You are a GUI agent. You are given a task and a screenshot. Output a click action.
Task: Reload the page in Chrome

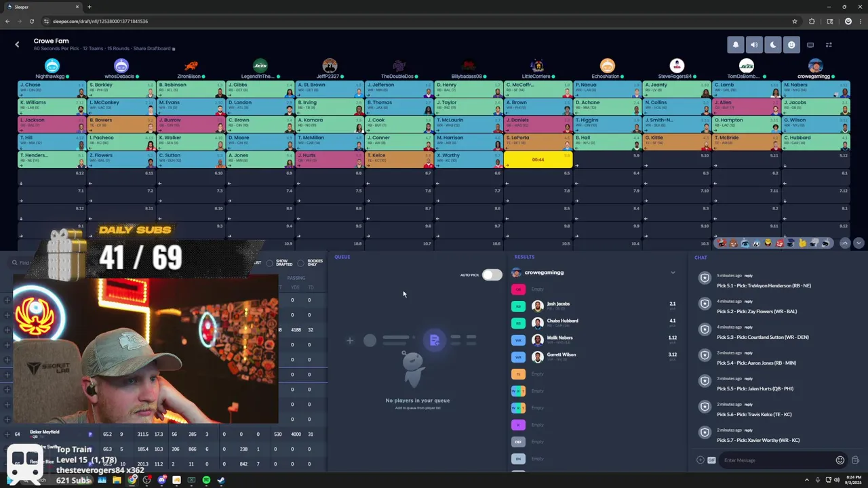31,21
